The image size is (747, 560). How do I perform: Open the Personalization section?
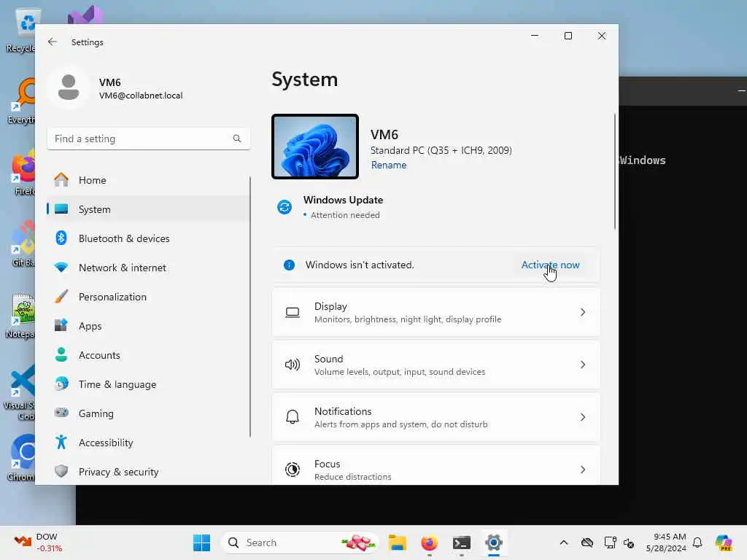[149, 297]
